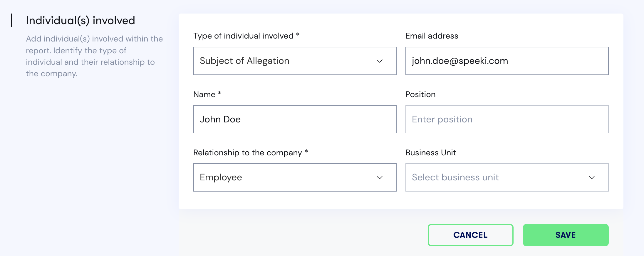Click the CANCEL button
The width and height of the screenshot is (644, 256).
point(471,235)
